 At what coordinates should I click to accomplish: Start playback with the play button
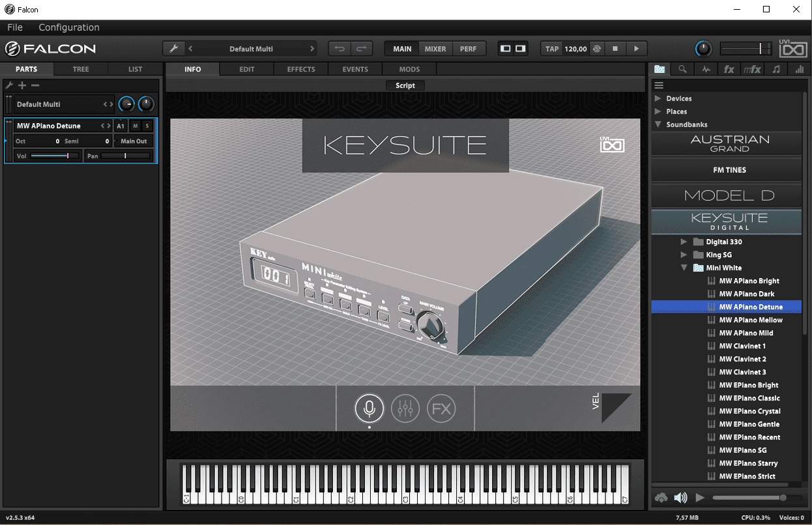(636, 49)
